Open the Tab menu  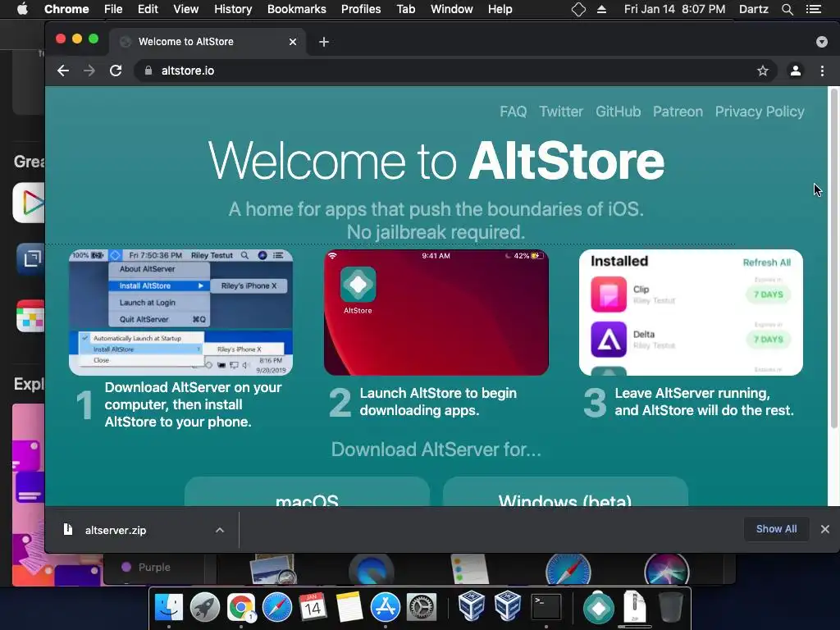coord(405,9)
